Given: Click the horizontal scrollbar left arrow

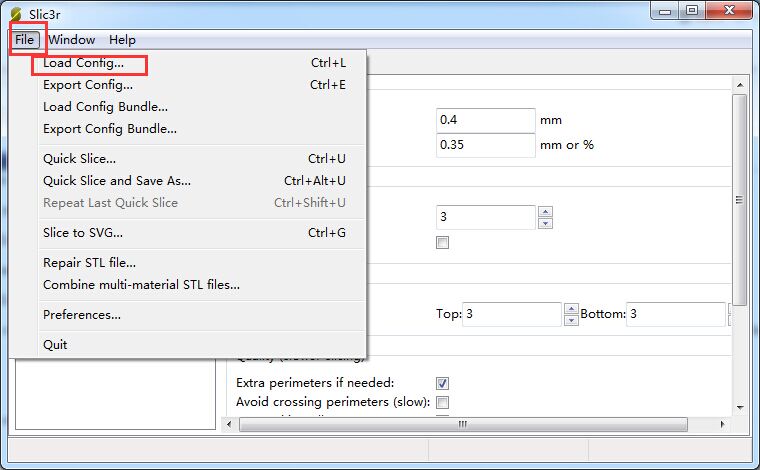Looking at the screenshot, I should point(229,424).
